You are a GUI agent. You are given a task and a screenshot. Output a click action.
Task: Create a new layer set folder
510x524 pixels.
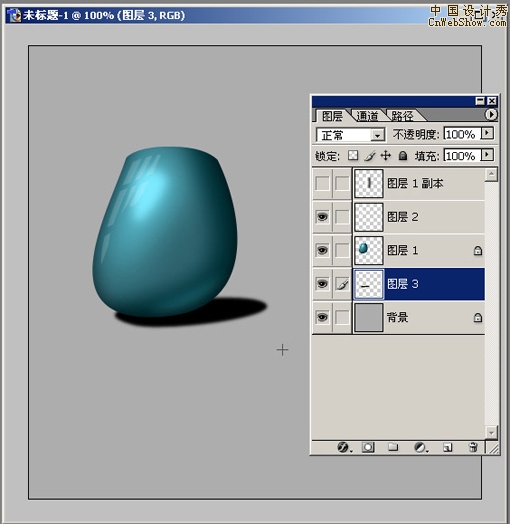tap(393, 447)
